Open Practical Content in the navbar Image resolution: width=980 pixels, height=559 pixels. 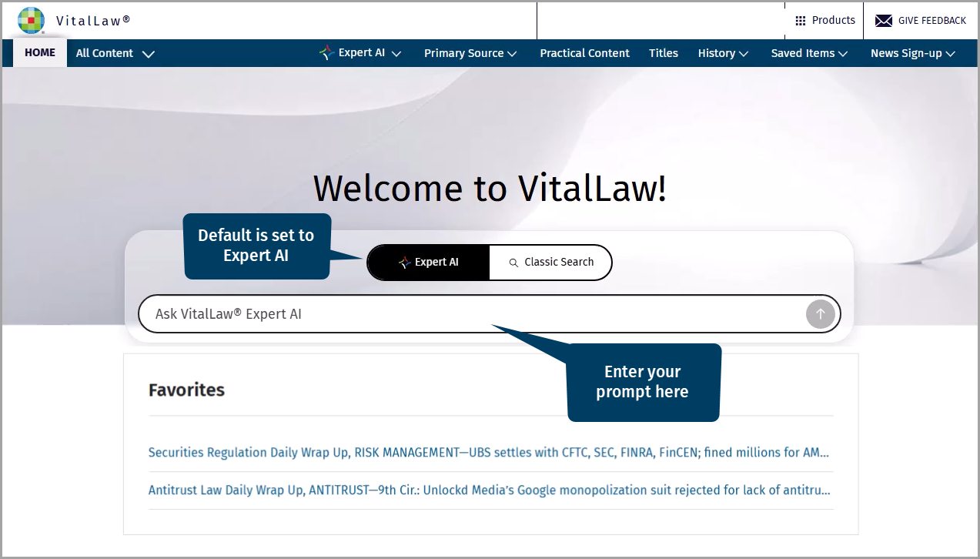(584, 53)
